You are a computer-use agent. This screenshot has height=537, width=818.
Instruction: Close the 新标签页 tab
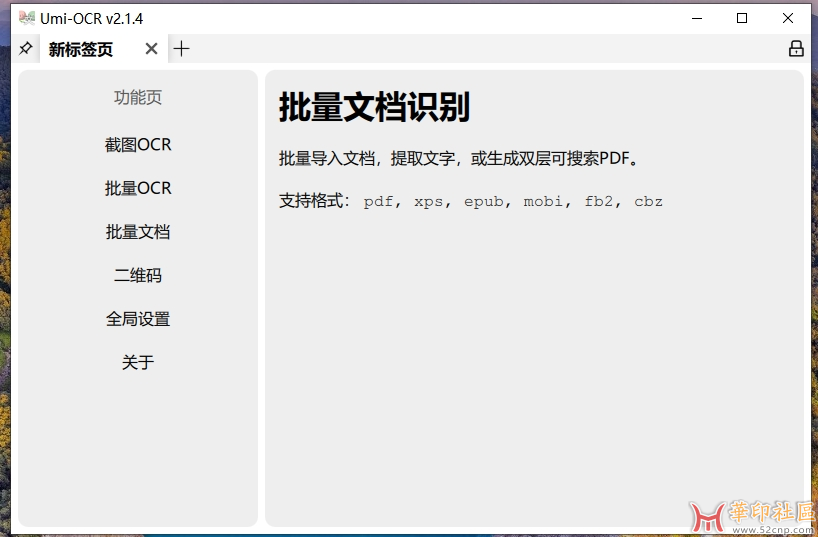click(151, 49)
